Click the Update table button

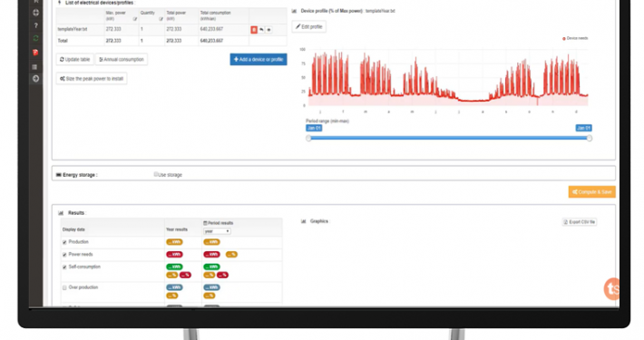coord(74,60)
